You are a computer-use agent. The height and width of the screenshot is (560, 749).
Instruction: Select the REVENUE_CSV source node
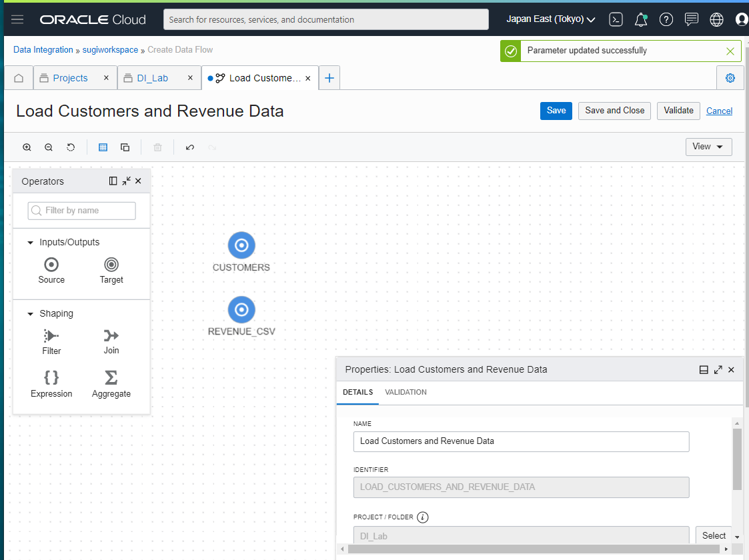coord(241,310)
